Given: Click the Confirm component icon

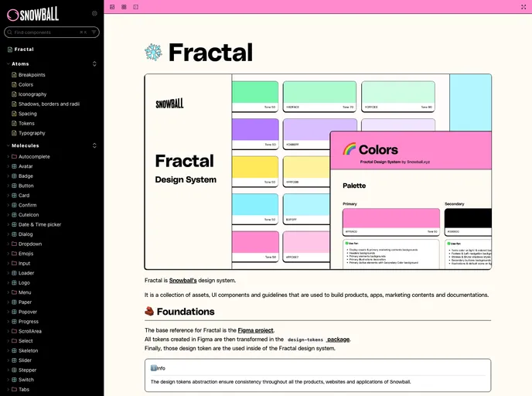Looking at the screenshot, I should [14, 205].
